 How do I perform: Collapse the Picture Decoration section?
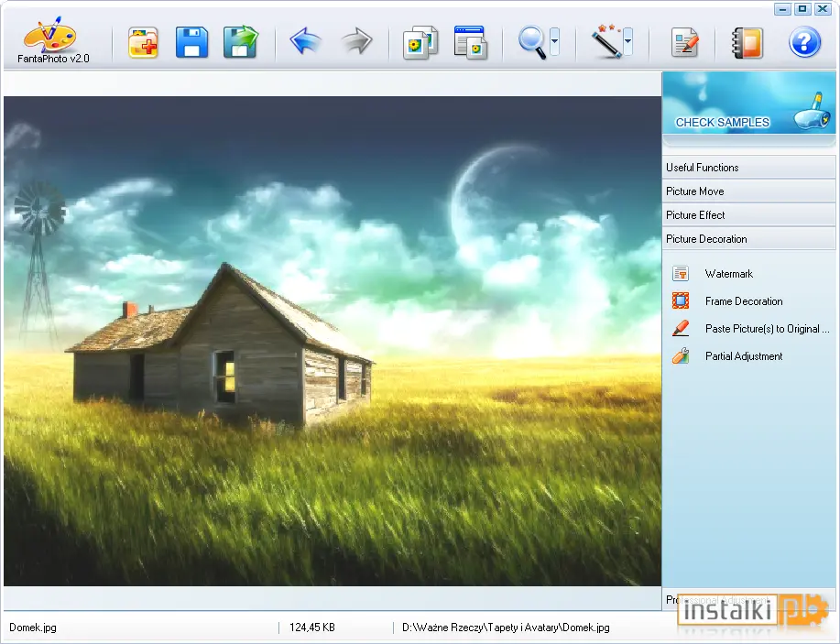(749, 239)
